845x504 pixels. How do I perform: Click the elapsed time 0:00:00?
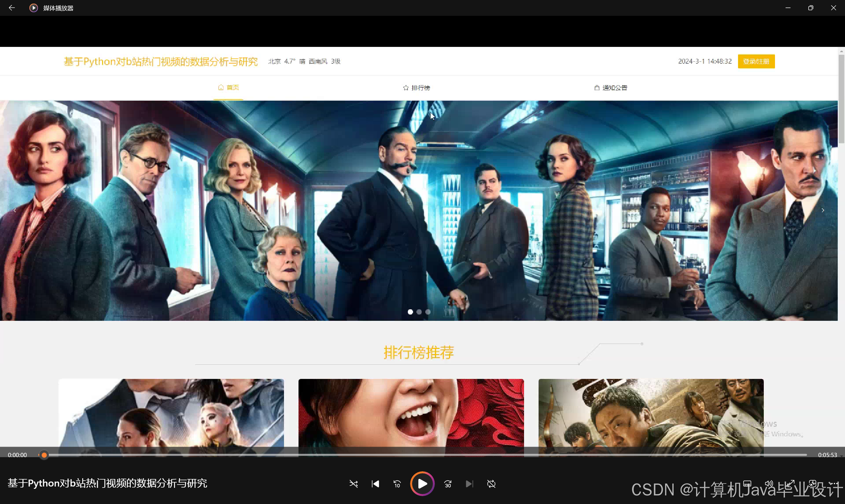(x=17, y=455)
